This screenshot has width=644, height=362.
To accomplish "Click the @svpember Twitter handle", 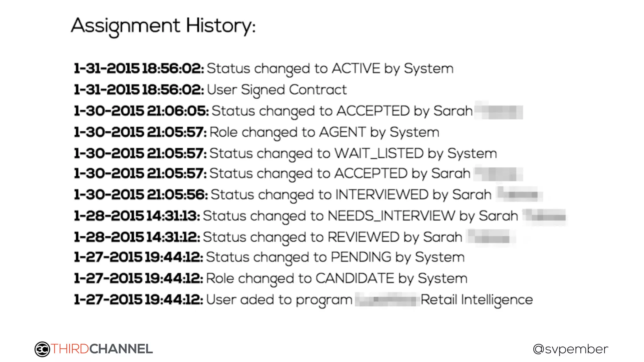I will pos(570,349).
